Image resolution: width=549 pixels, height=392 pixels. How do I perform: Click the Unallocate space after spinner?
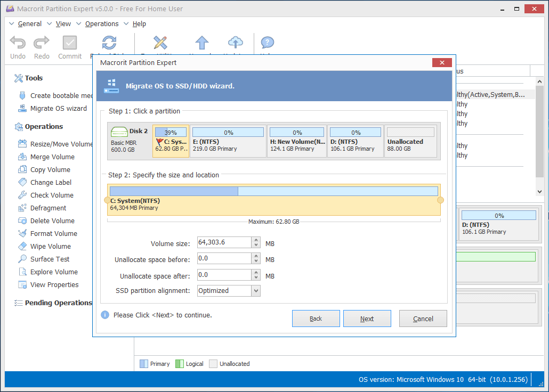pyautogui.click(x=256, y=275)
